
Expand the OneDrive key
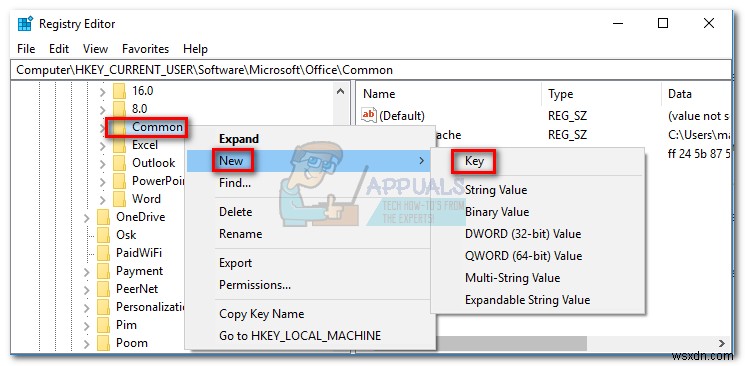point(87,217)
